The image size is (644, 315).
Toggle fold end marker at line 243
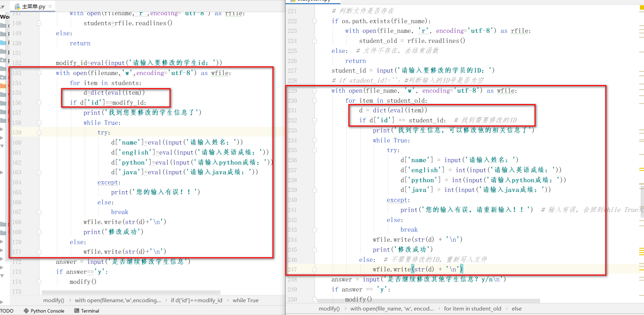pyautogui.click(x=315, y=230)
